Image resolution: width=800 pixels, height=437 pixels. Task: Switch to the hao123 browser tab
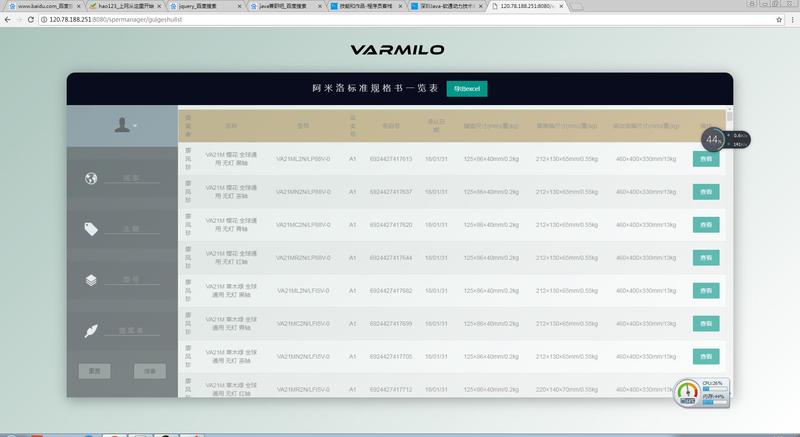click(122, 6)
